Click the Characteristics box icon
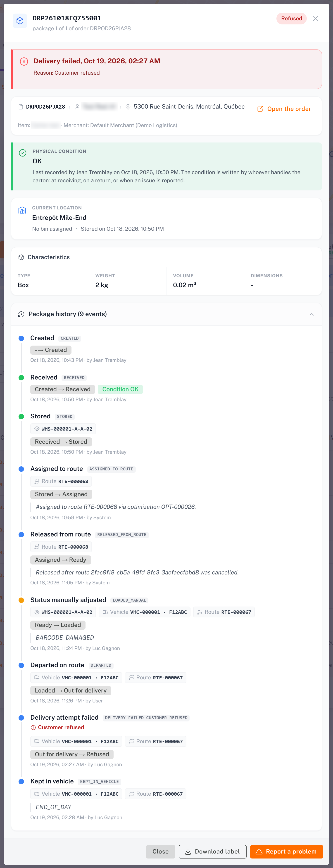Screen dimensions: 333x868 [21, 257]
